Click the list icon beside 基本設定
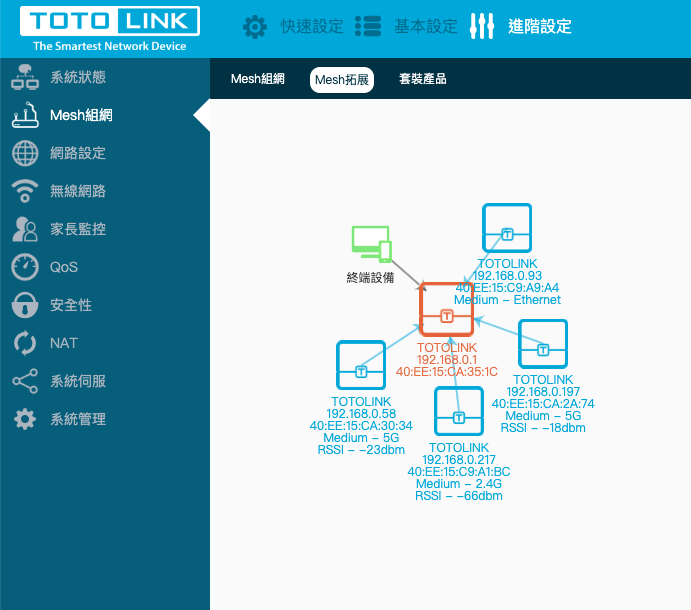Viewport: 691px width, 610px height. [368, 26]
